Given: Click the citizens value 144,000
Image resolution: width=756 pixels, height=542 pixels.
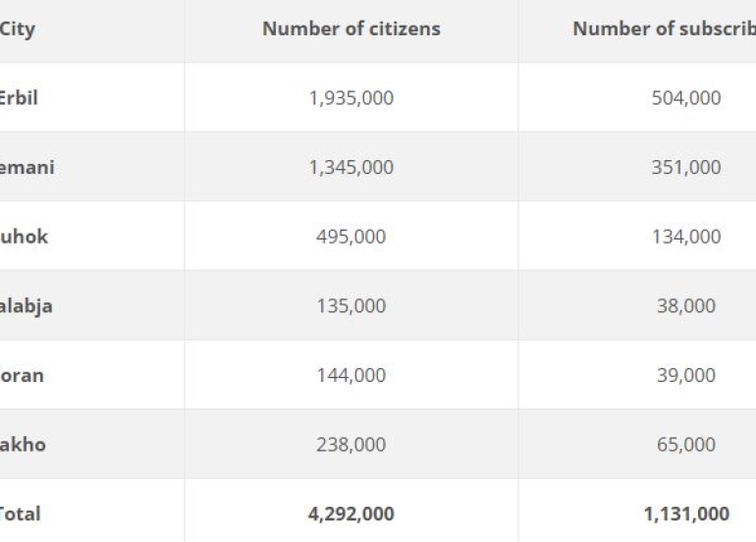Looking at the screenshot, I should pos(351,375).
